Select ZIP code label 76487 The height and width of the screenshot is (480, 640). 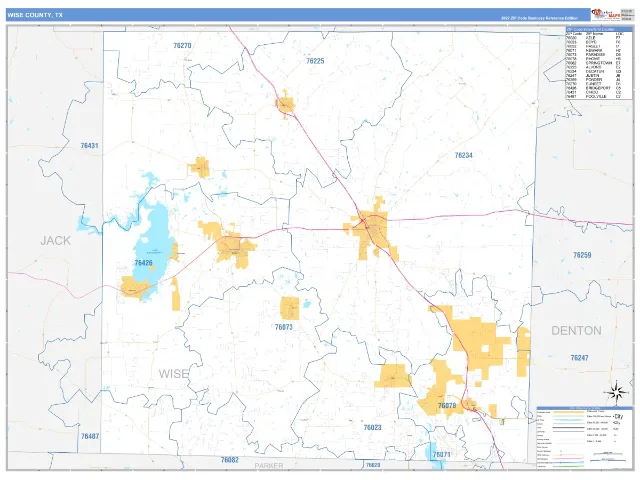tap(90, 436)
